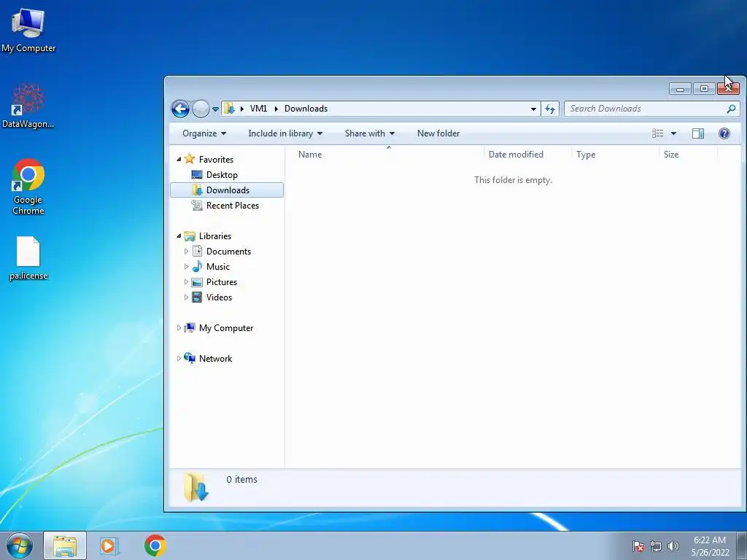This screenshot has height=560, width=747.
Task: Select the My Computer desktop icon
Action: pos(28,30)
